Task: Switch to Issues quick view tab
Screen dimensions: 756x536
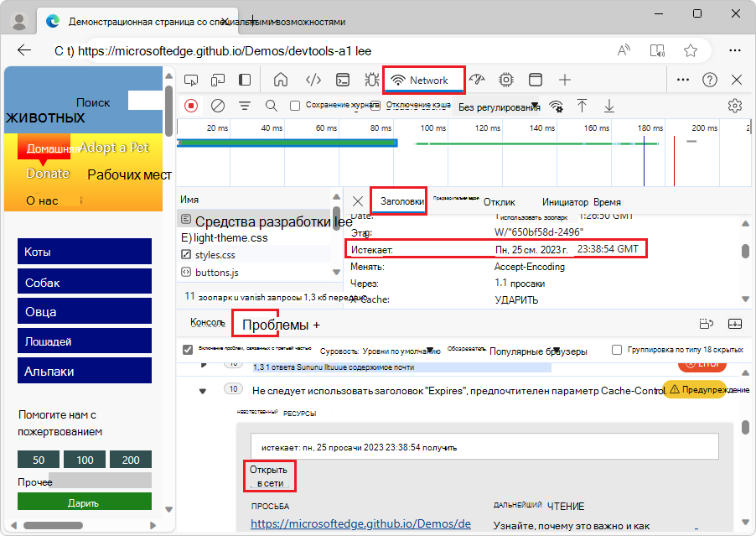Action: (275, 325)
